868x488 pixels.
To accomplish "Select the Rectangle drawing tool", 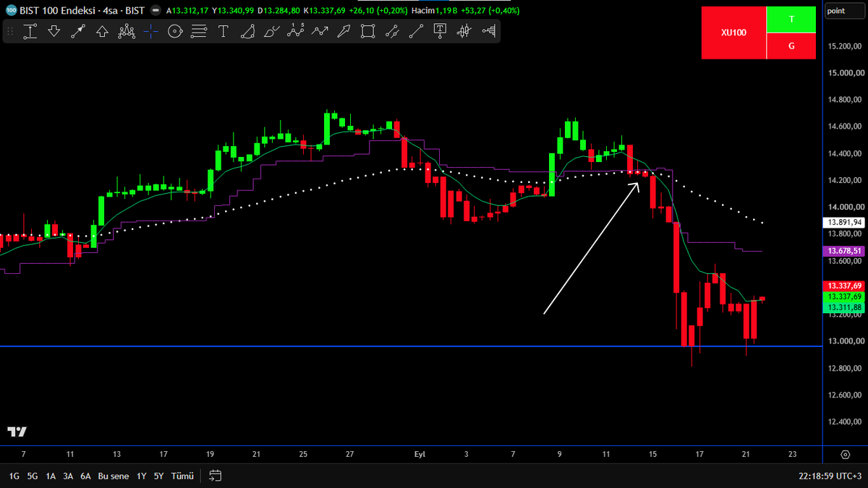I will point(367,31).
